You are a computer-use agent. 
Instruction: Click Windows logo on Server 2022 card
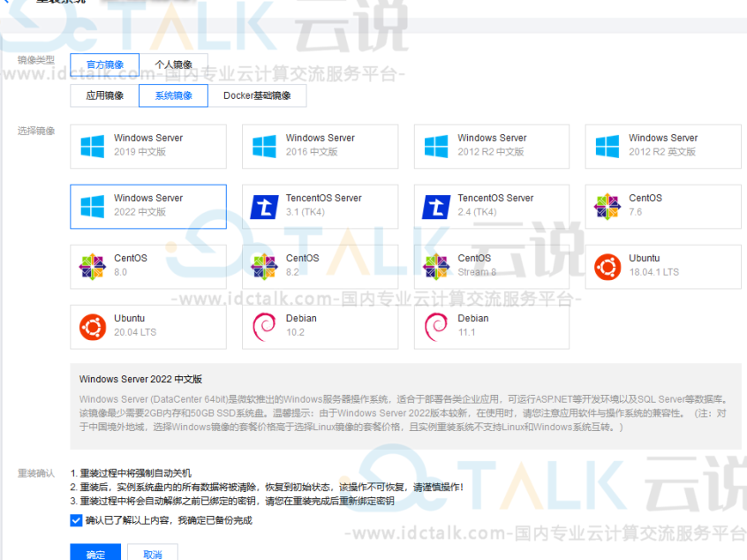(93, 207)
